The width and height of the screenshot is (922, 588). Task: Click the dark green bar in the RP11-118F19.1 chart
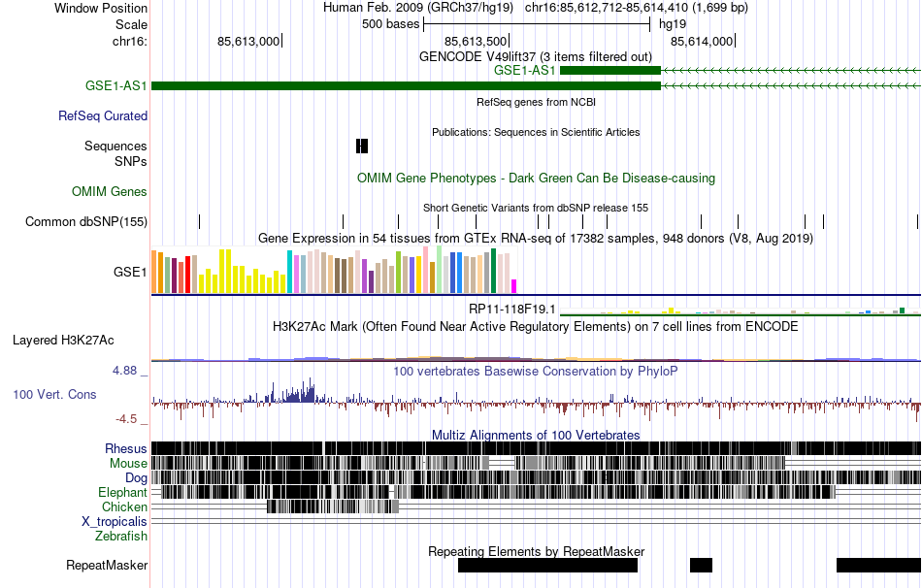[902, 310]
